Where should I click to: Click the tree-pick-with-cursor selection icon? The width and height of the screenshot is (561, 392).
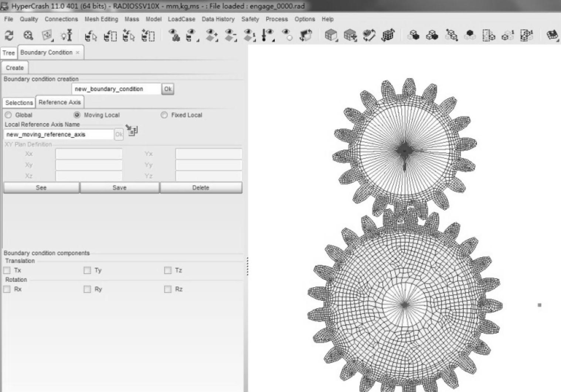click(x=91, y=36)
